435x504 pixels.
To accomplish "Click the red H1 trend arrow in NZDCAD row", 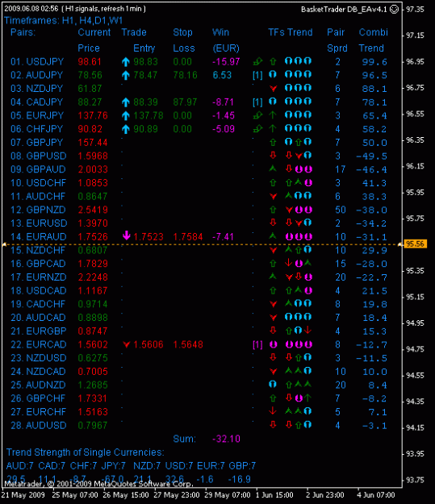I will click(x=273, y=371).
